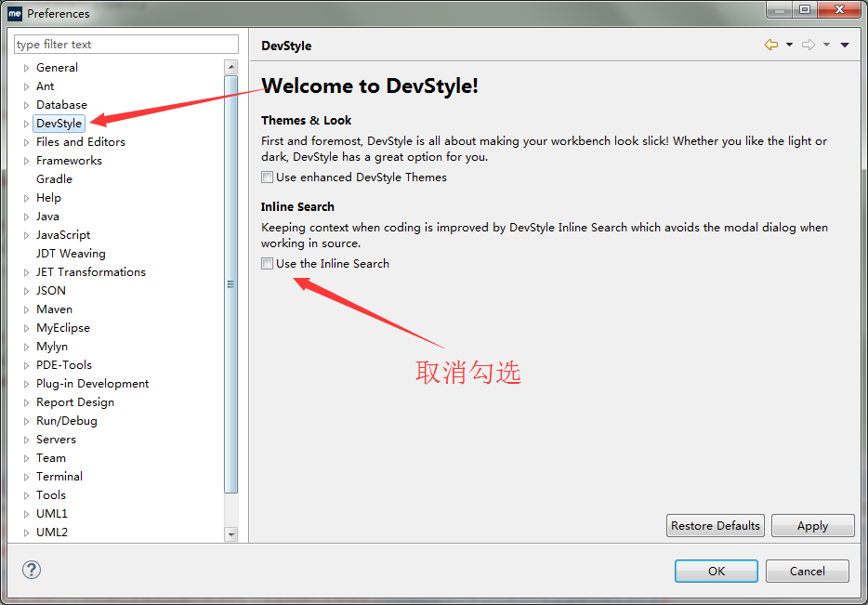Image resolution: width=868 pixels, height=605 pixels.
Task: Expand the Maven tree node
Action: [x=26, y=310]
